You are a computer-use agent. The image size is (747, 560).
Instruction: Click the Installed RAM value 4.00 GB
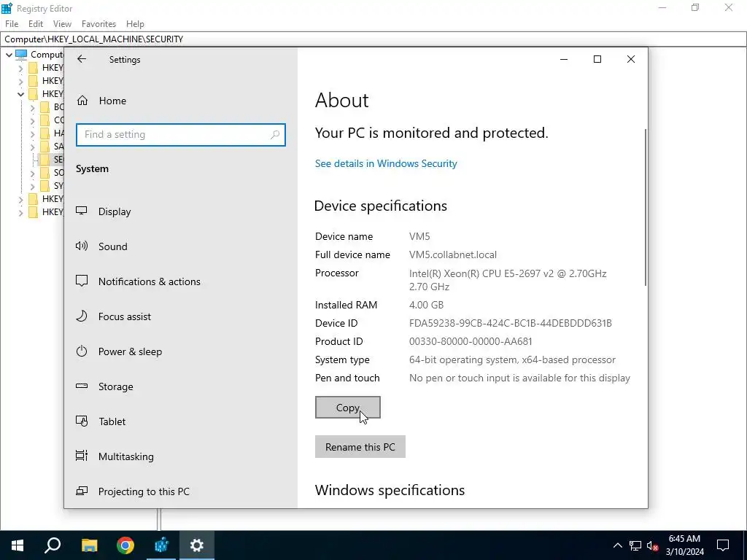coord(426,305)
